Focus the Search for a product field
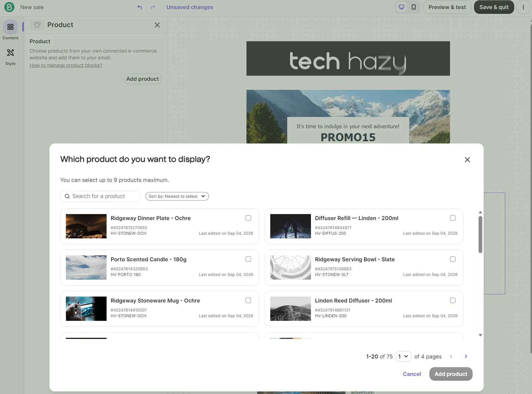 100,196
